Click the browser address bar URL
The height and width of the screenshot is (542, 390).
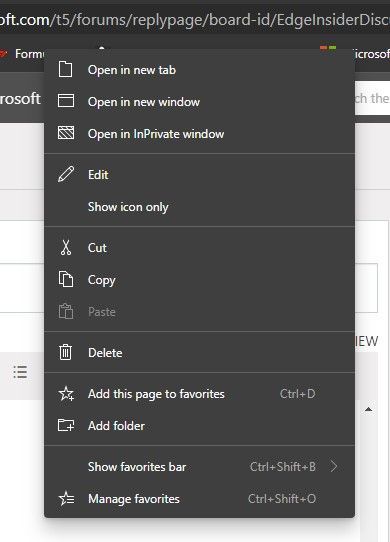(195, 20)
